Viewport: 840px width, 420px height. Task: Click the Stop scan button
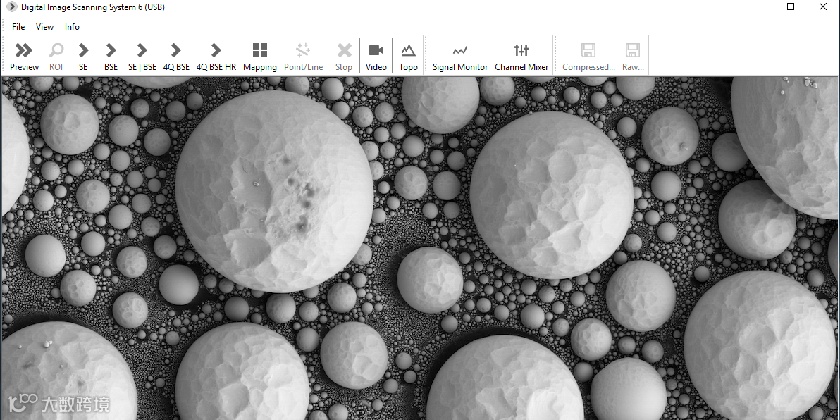pos(344,56)
